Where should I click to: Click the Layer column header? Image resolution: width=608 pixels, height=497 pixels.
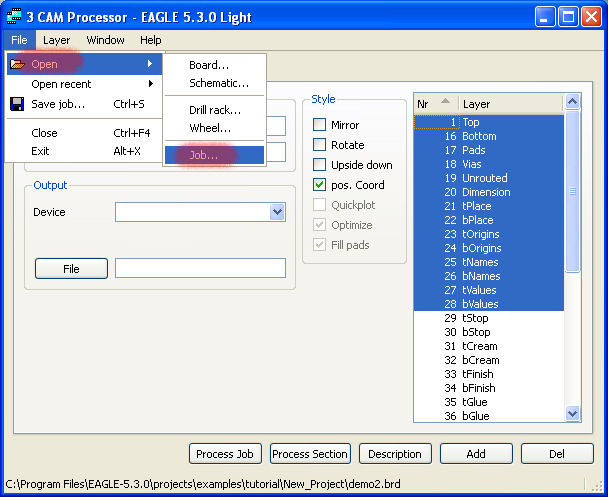point(510,104)
